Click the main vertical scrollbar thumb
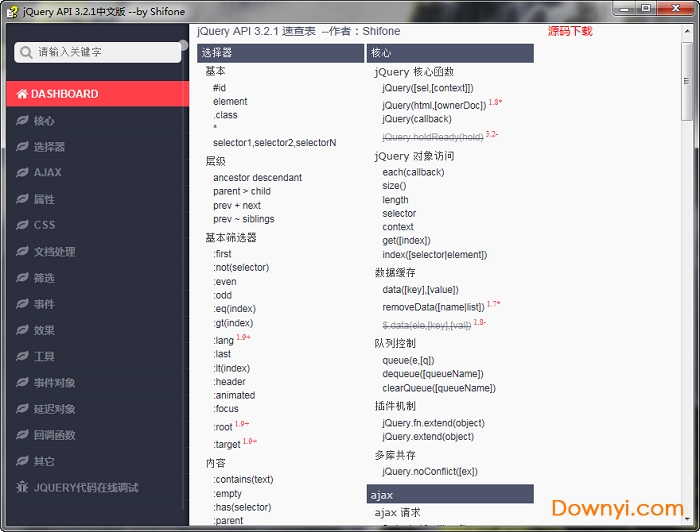The image size is (700, 532). (687, 81)
